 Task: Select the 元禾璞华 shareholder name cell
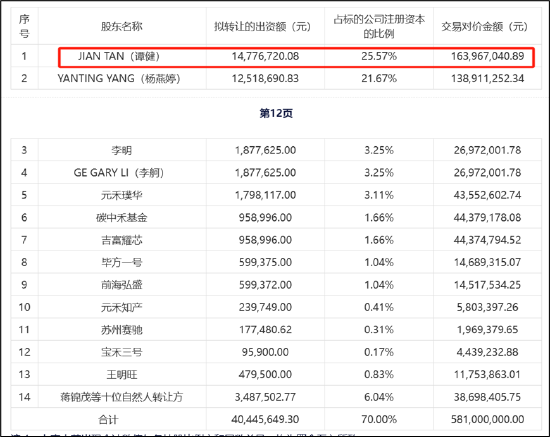(x=122, y=195)
